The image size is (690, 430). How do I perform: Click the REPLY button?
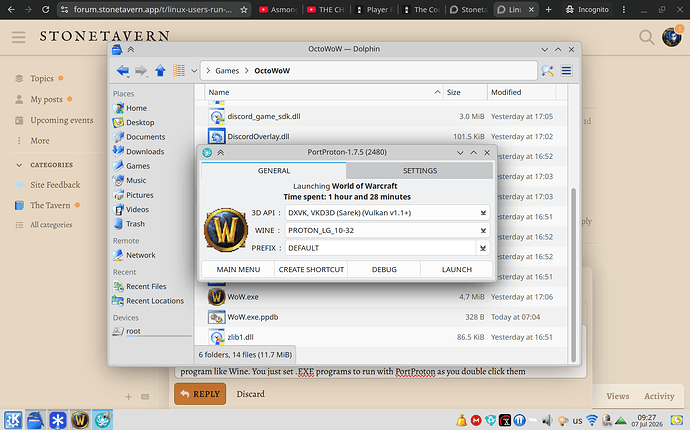(200, 394)
